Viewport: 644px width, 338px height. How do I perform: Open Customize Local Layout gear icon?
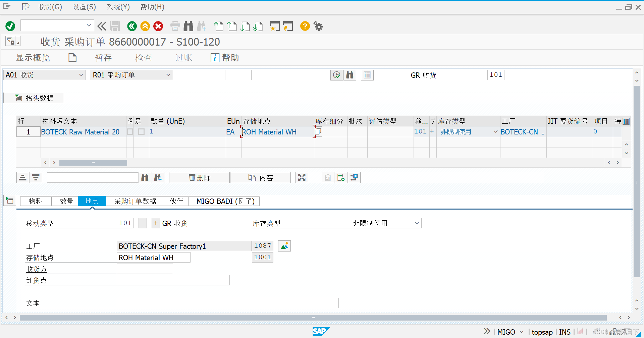click(x=318, y=26)
